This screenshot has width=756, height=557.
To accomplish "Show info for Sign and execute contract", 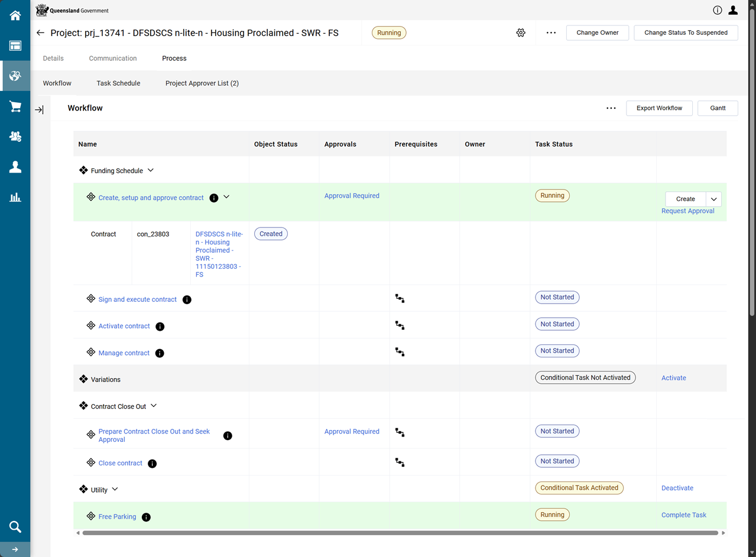I will point(187,300).
